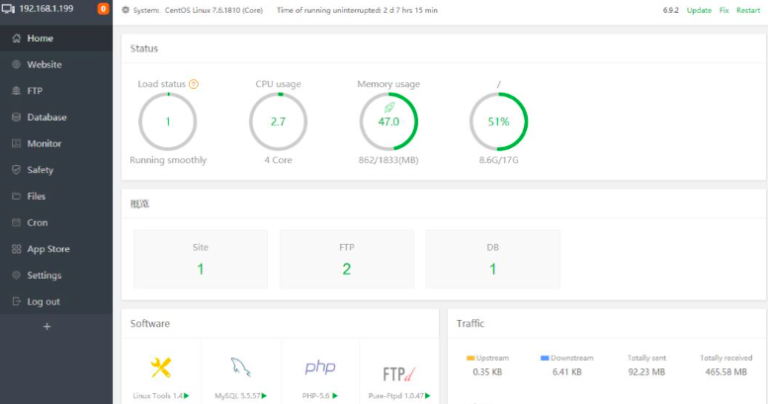The image size is (768, 404).
Task: Go to the Database section
Action: [46, 117]
